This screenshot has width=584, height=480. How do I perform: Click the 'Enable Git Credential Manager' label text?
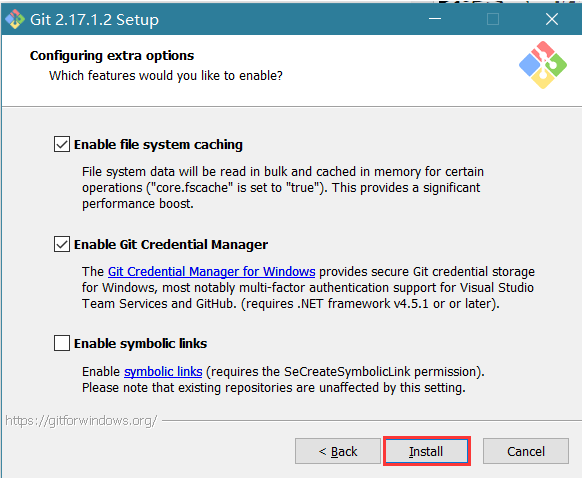pos(171,245)
